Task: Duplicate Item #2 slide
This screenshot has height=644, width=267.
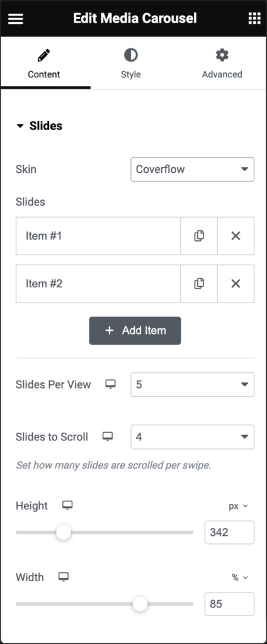Action: tap(199, 284)
